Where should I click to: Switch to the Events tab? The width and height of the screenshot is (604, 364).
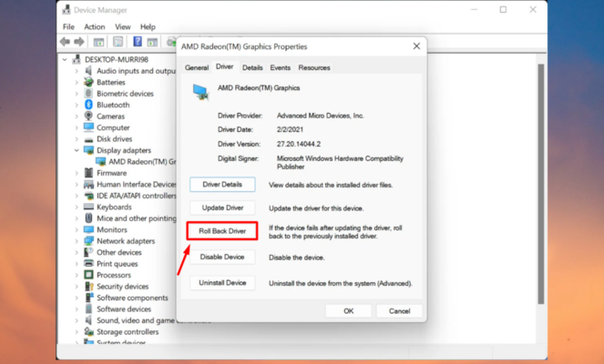pyautogui.click(x=281, y=67)
